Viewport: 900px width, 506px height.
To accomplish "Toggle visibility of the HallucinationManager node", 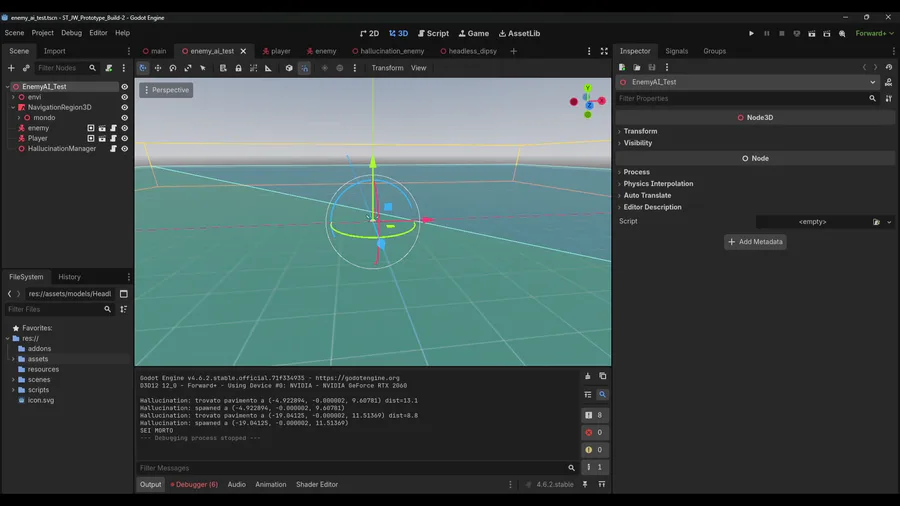I will pyautogui.click(x=125, y=149).
